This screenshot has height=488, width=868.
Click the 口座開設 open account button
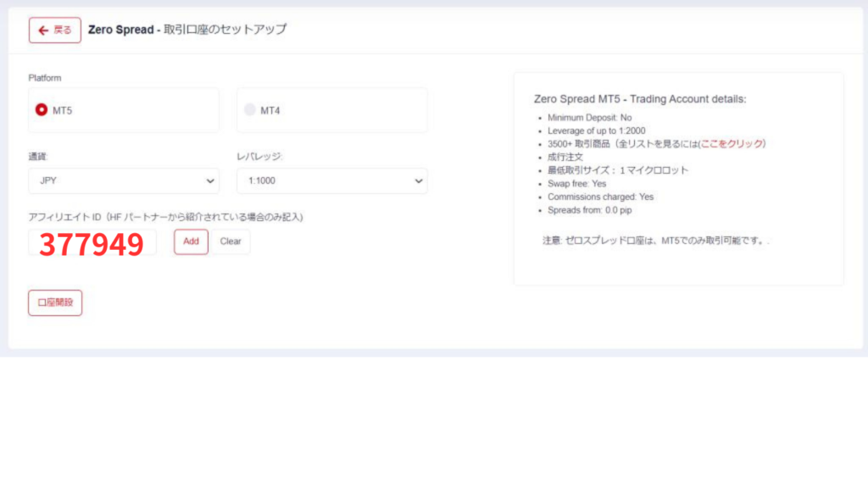pyautogui.click(x=55, y=302)
